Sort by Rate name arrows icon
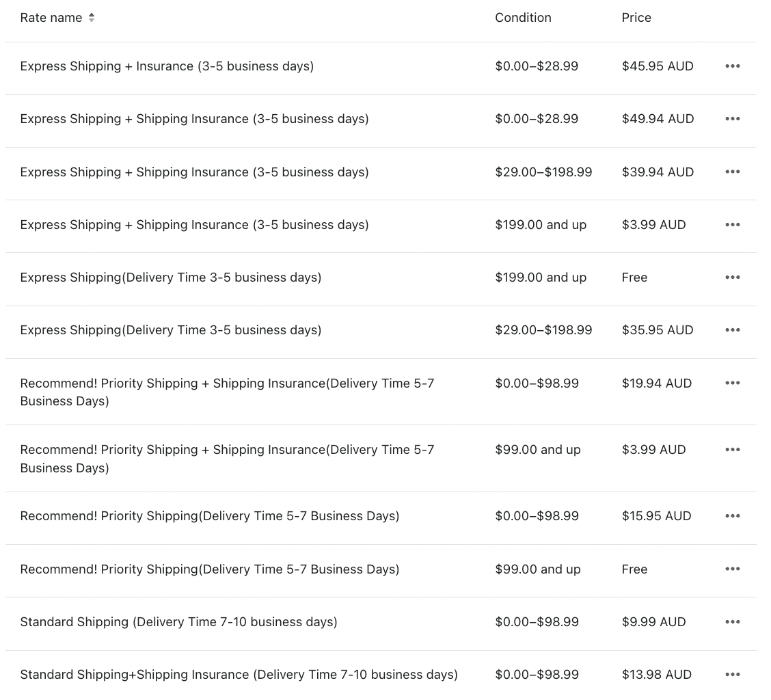 [x=92, y=18]
